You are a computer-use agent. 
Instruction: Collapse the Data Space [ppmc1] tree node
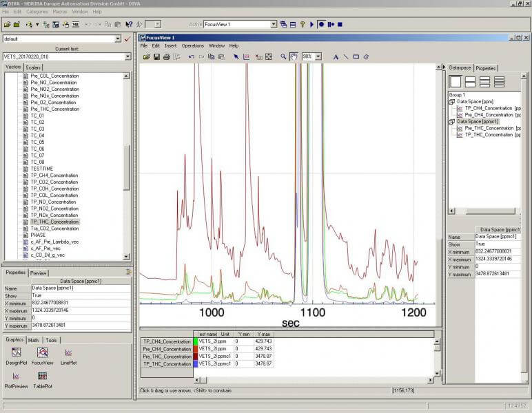pos(451,122)
